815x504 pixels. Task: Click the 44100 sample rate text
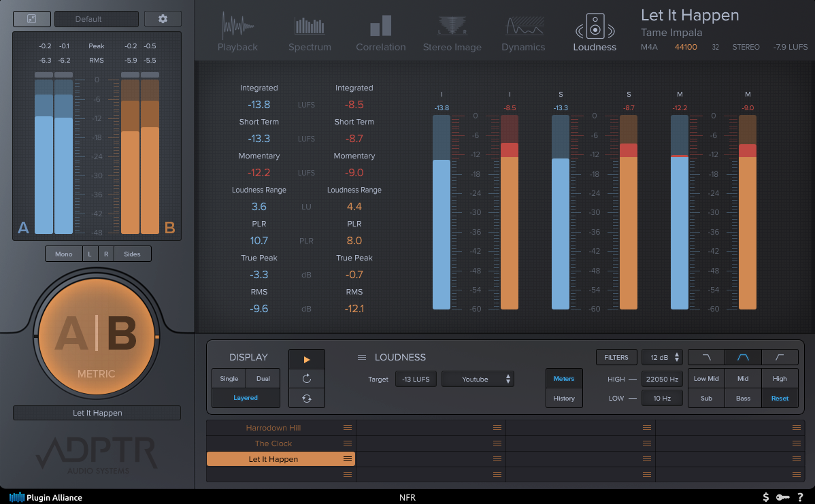pyautogui.click(x=686, y=47)
